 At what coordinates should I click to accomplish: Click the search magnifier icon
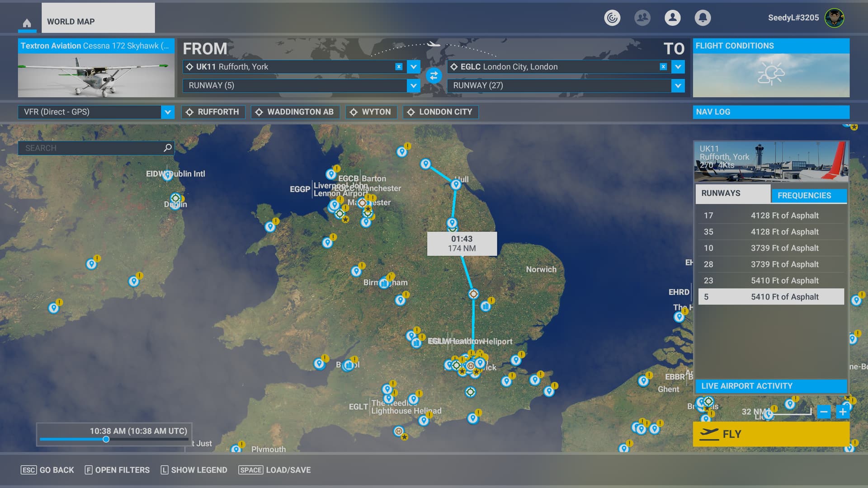pyautogui.click(x=168, y=148)
